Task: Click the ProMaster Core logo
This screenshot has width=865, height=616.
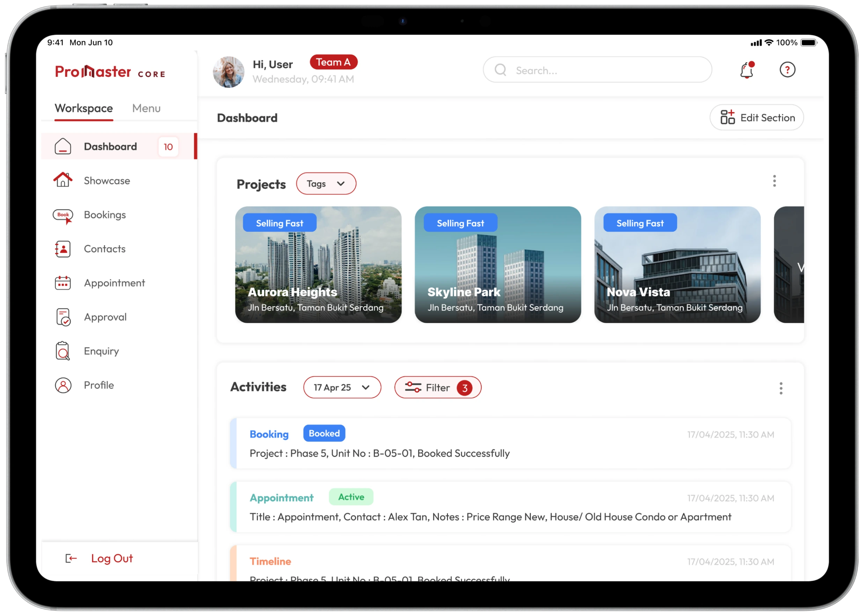Action: pos(110,72)
